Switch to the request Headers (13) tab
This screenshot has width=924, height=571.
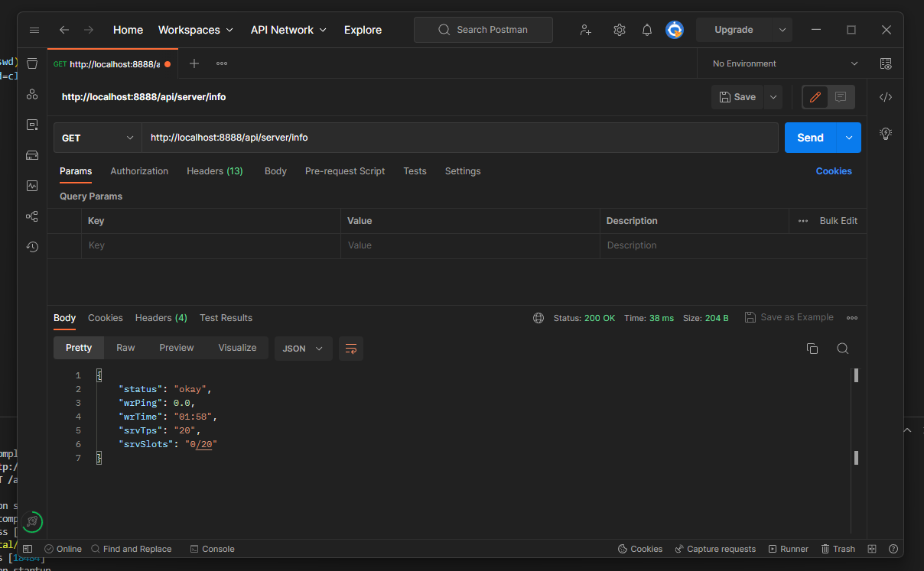point(215,171)
